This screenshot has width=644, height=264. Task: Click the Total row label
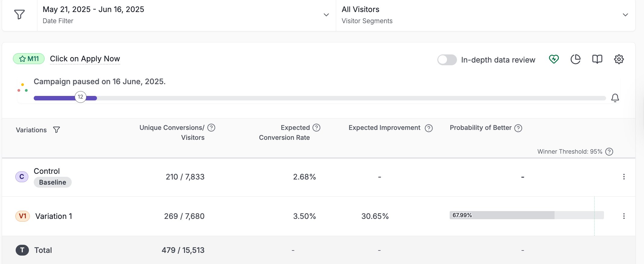click(x=43, y=250)
